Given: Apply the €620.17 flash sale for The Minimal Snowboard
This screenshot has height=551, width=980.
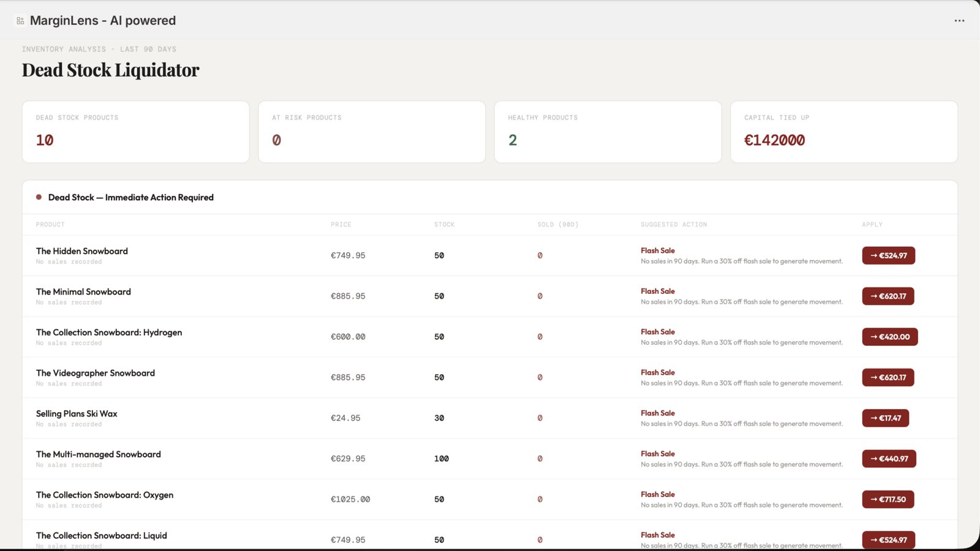Looking at the screenshot, I should 888,296.
